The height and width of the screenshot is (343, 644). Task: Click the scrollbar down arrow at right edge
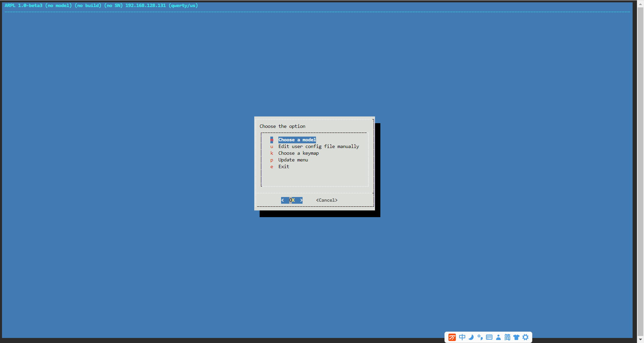click(x=640, y=340)
